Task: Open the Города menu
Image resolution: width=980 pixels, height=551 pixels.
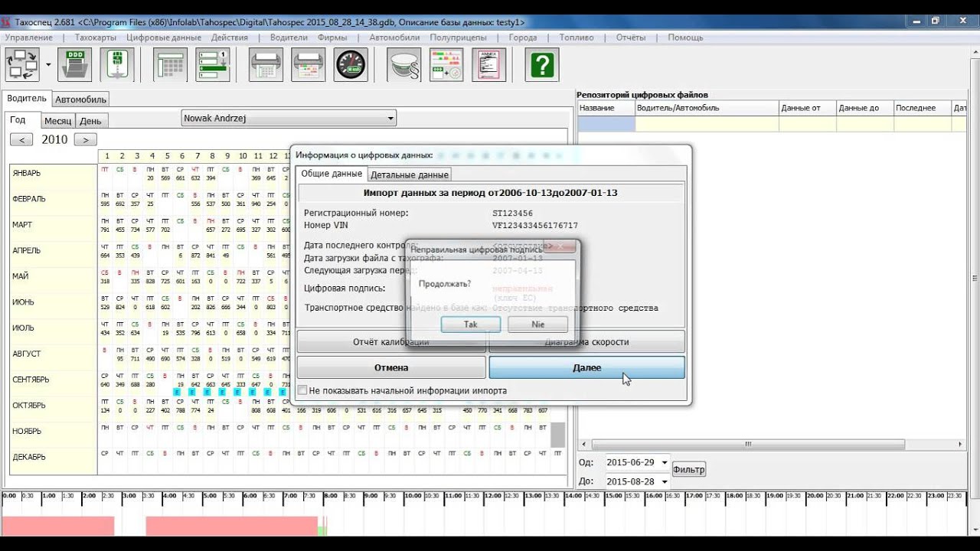Action: pos(523,37)
